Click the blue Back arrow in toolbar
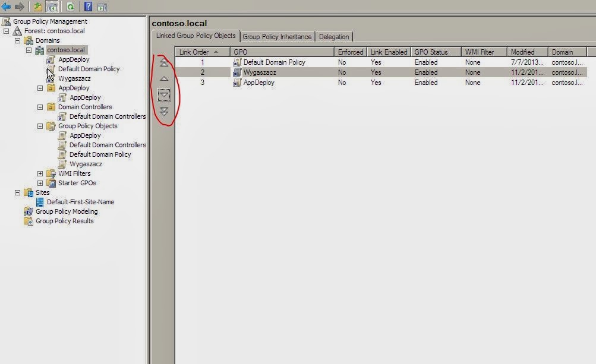The image size is (596, 364). coord(6,7)
